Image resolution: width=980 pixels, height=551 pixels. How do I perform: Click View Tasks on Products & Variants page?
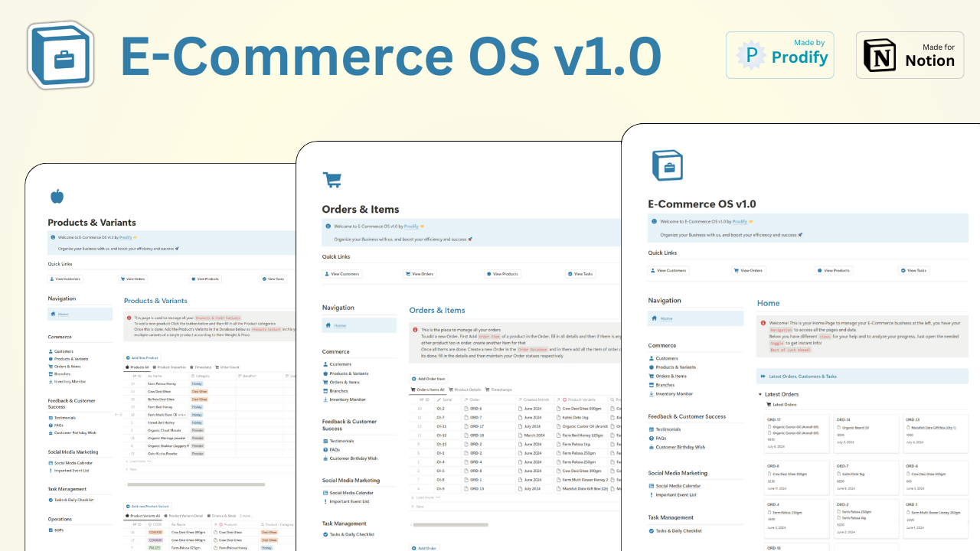[x=273, y=279]
